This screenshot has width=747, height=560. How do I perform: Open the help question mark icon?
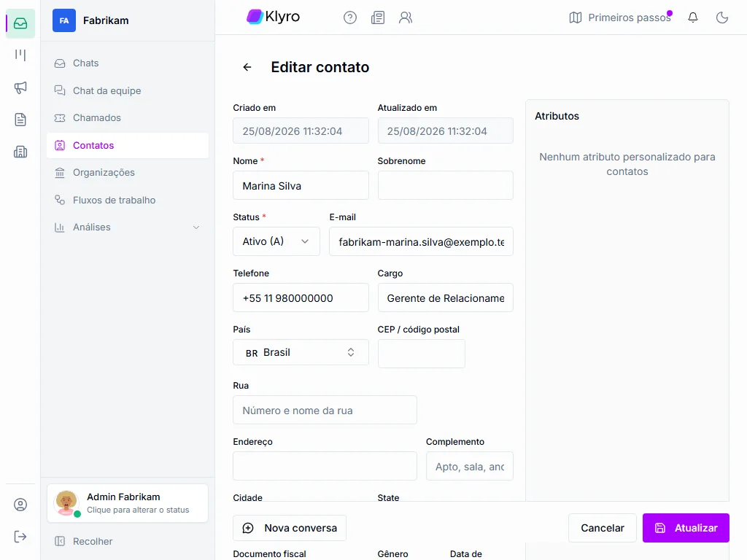tap(350, 17)
